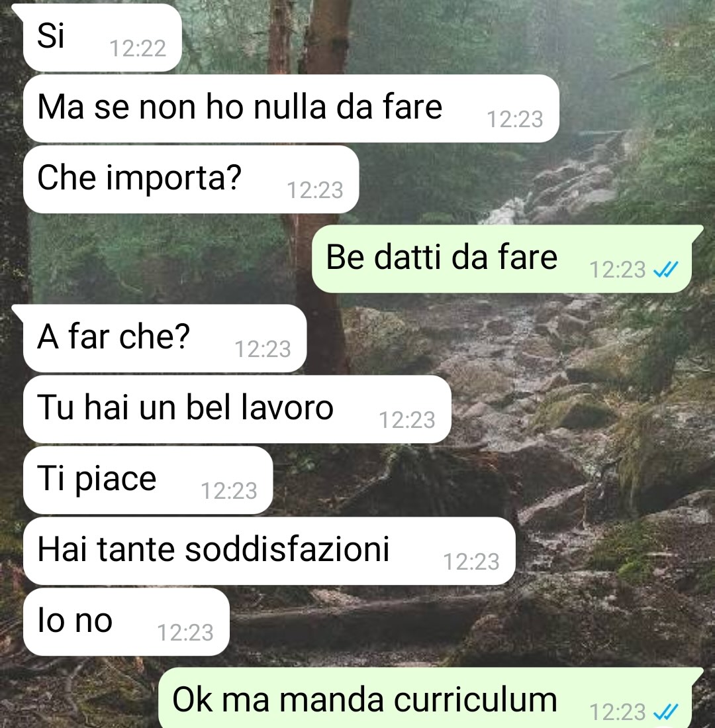Tap the 'Ti piace' message bubble
The image size is (715, 728).
coord(148,480)
